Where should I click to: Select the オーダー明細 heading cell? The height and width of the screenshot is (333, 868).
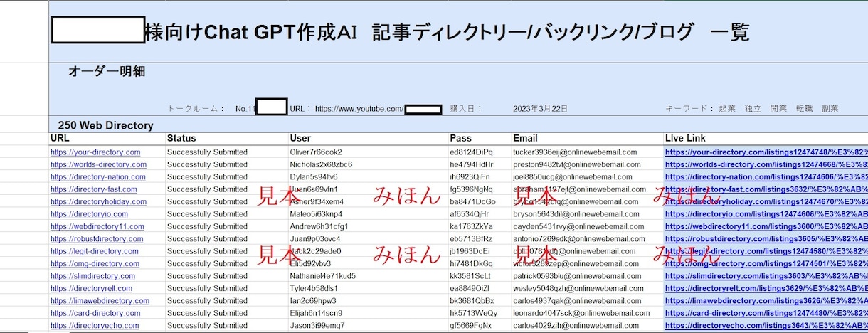pos(107,71)
